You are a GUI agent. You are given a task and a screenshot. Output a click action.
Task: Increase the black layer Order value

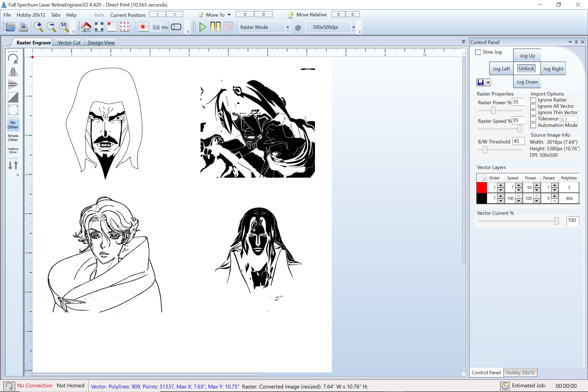click(501, 196)
